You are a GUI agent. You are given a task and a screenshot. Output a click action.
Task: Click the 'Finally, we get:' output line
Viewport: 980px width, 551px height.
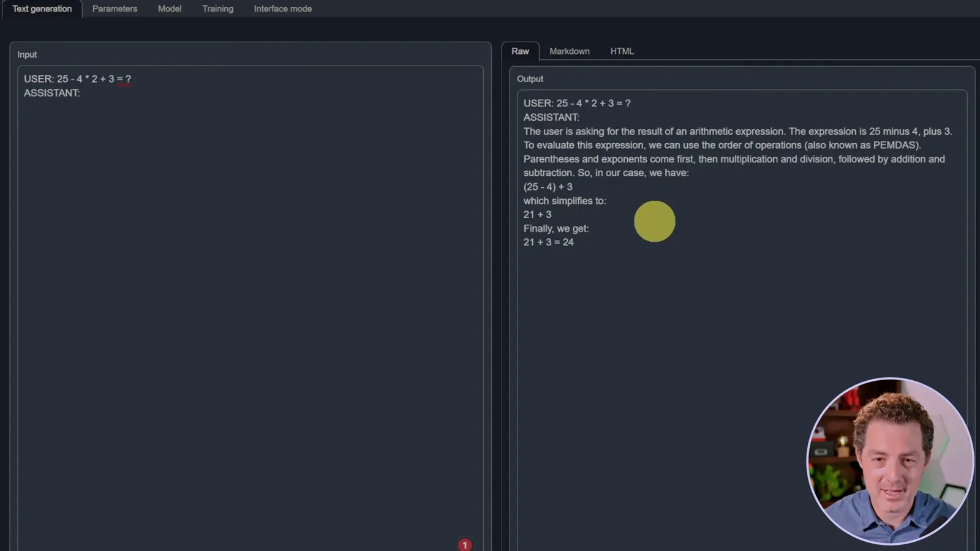(556, 228)
